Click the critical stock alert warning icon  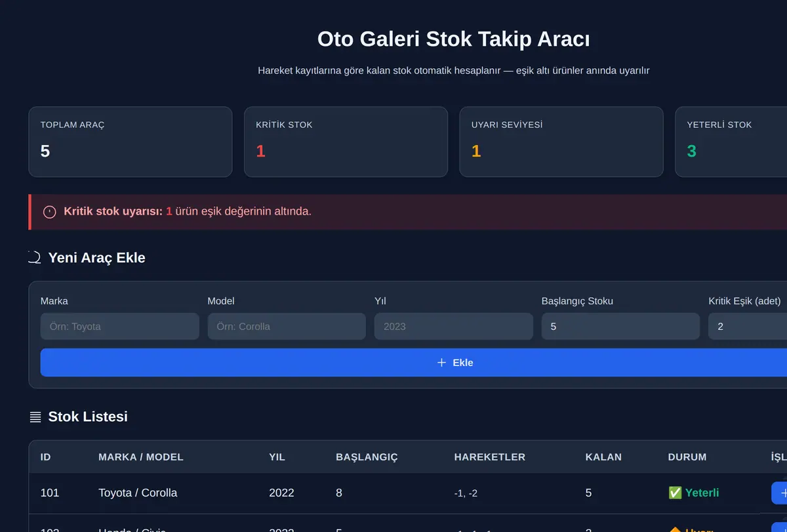[50, 212]
